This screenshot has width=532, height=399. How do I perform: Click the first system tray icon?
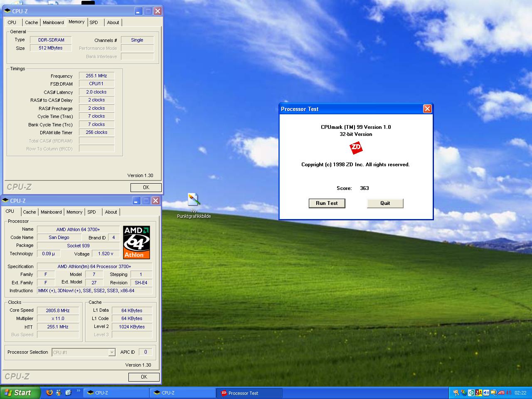tap(456, 393)
